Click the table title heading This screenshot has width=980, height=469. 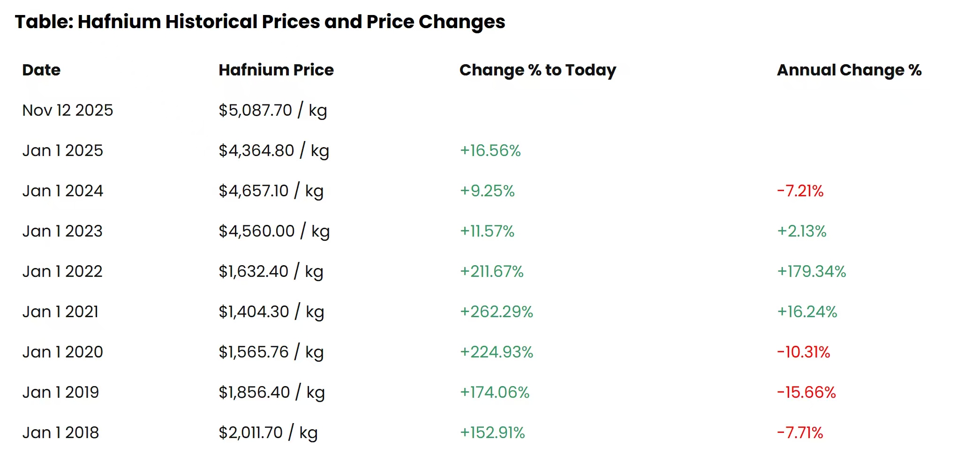tap(260, 22)
